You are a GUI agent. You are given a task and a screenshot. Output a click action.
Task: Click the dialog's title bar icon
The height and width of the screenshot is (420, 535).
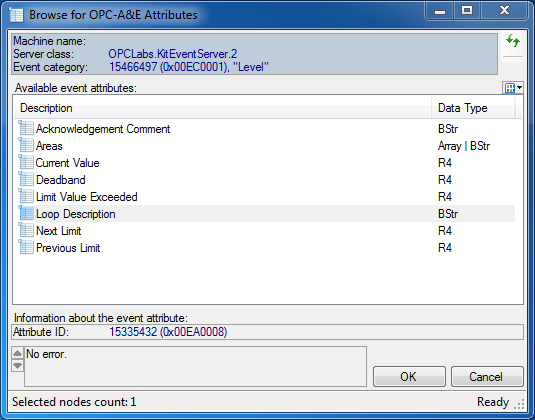click(16, 15)
